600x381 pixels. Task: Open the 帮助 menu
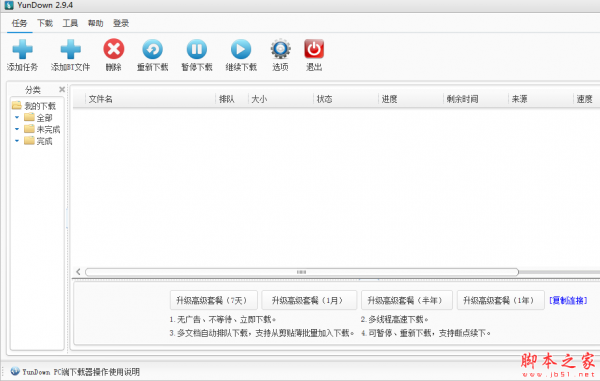point(95,23)
